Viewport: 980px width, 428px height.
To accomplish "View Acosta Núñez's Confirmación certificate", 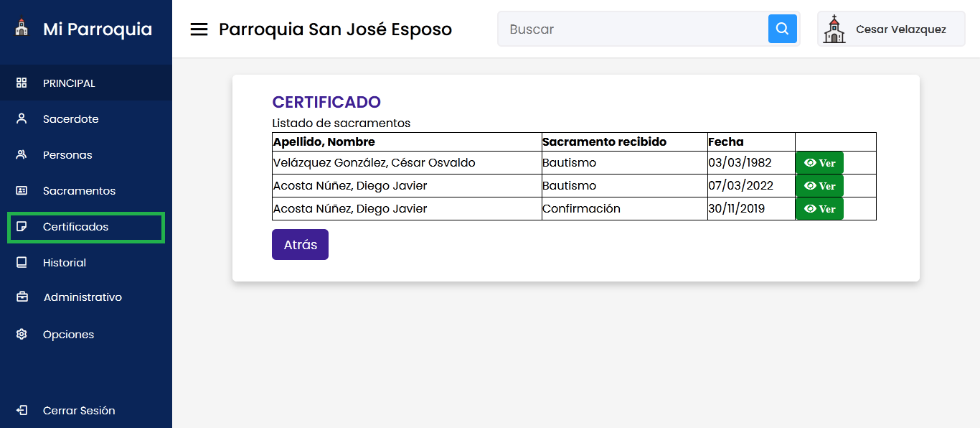I will coord(819,209).
